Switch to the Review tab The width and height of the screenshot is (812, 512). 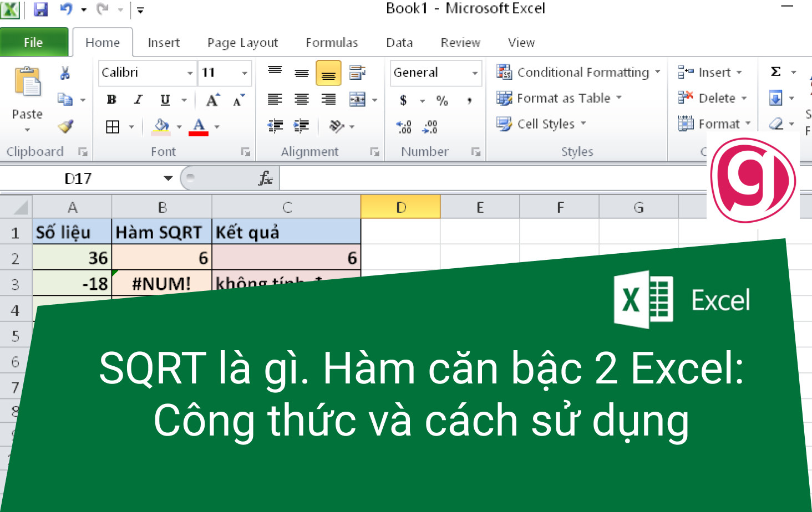(x=460, y=43)
